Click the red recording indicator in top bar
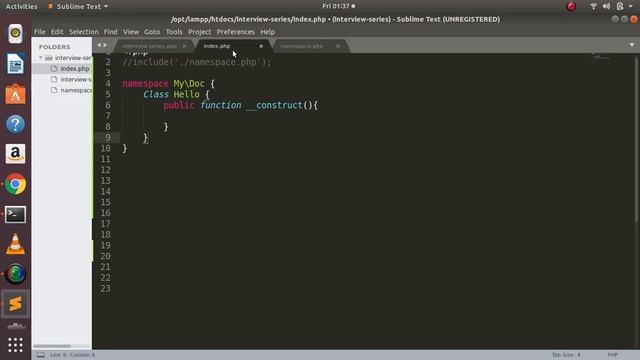 click(x=571, y=6)
